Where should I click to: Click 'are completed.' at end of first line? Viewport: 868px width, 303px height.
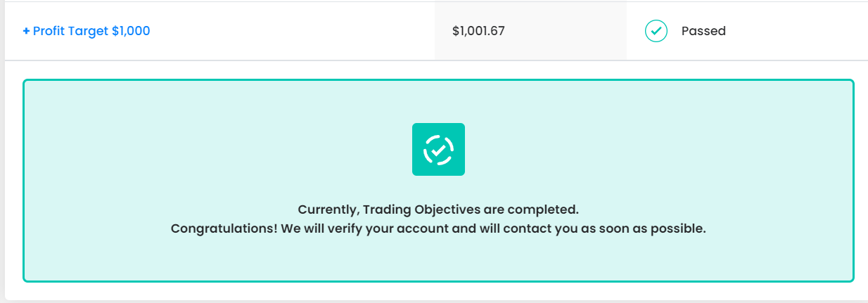coord(531,209)
